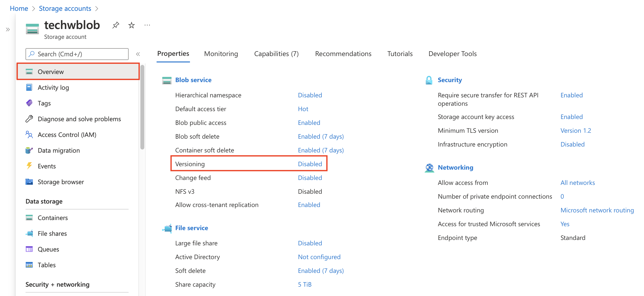The width and height of the screenshot is (644, 296).
Task: Open Diagnose and solve problems
Action: [79, 119]
